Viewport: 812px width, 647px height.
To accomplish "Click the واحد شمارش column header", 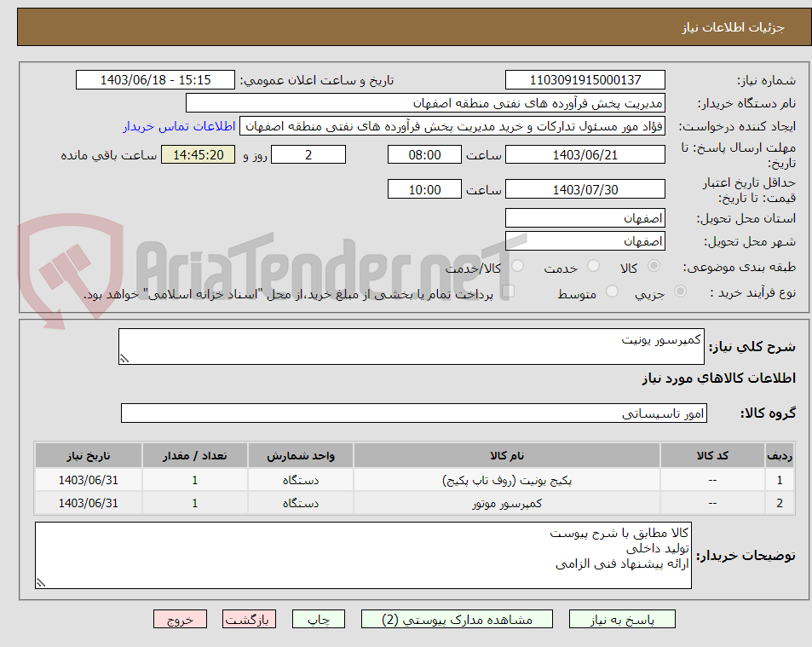I will [301, 455].
